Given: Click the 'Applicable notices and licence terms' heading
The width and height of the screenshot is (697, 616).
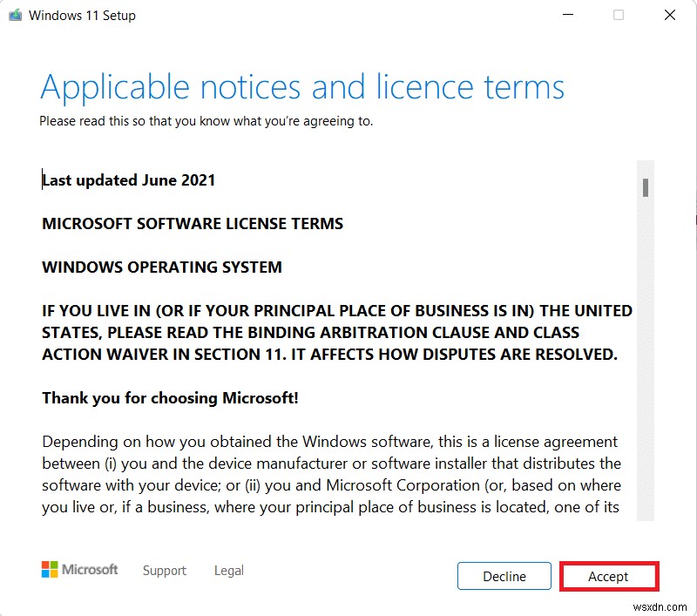Looking at the screenshot, I should pos(303,87).
